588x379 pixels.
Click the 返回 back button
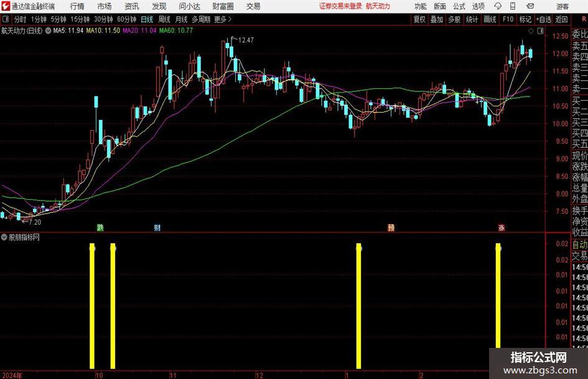(x=561, y=19)
